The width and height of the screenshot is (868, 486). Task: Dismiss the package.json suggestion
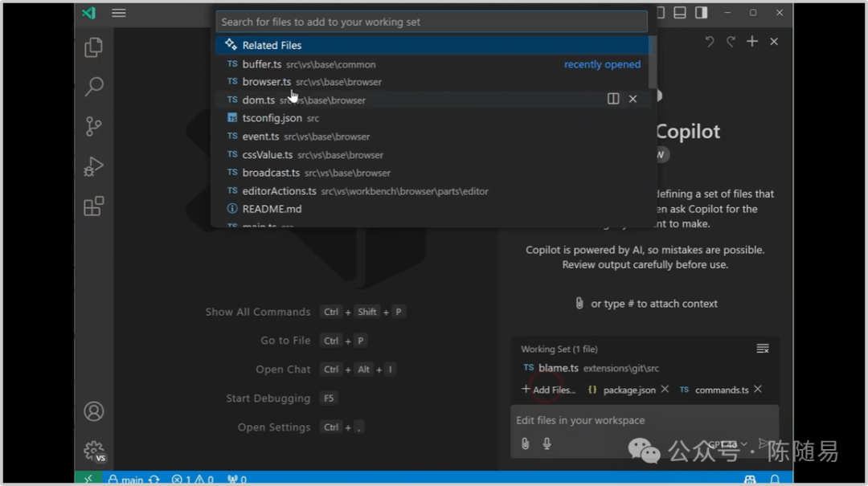[665, 389]
